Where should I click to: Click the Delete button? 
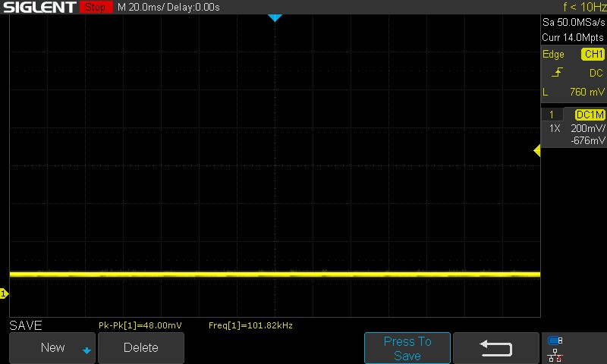pos(141,347)
